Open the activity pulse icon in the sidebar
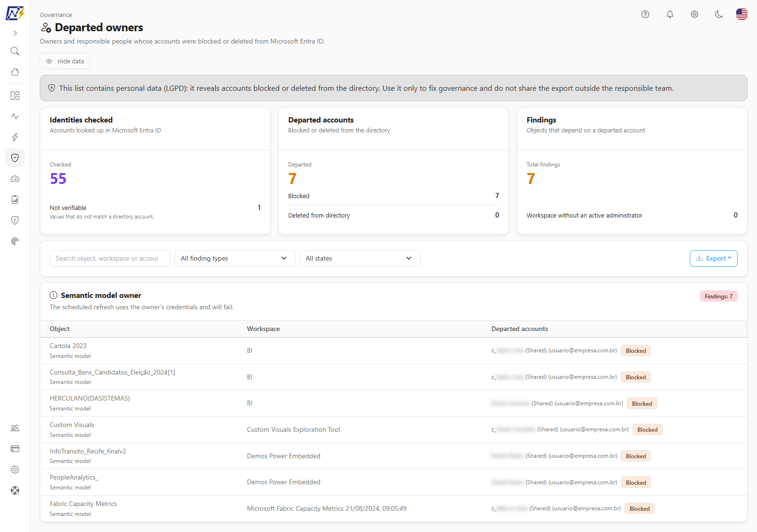This screenshot has width=757, height=532. pos(15,116)
